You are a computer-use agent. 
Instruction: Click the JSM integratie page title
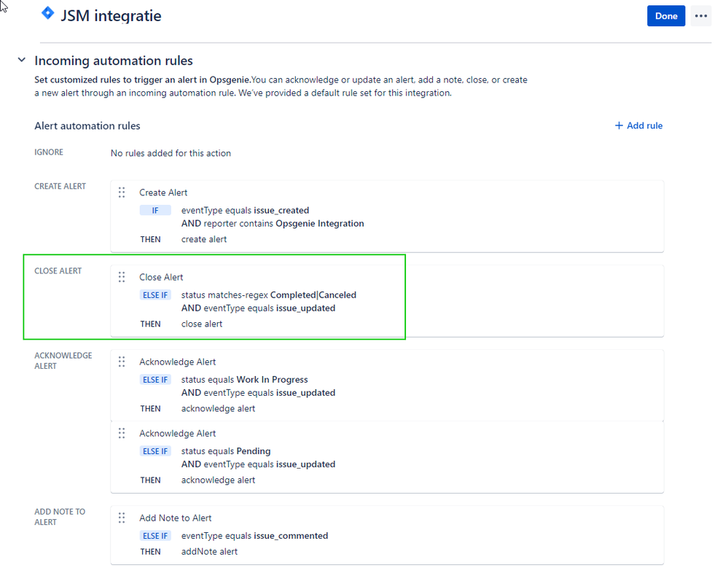click(x=111, y=16)
